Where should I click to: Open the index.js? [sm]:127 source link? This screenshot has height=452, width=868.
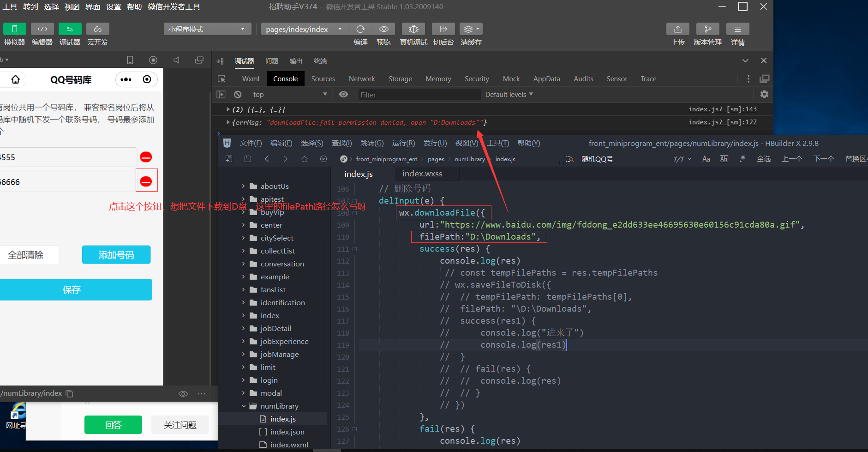tap(722, 122)
